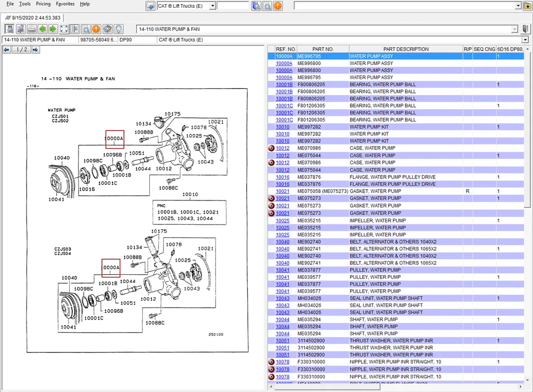Viewport: 533px width, 392px height.
Task: Expand the dropdown arrow at the end of the info bar
Action: point(526,40)
